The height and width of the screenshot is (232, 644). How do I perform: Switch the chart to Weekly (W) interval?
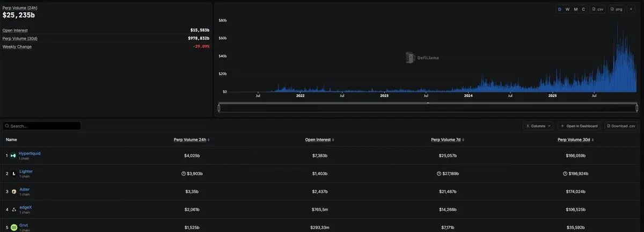(x=567, y=9)
